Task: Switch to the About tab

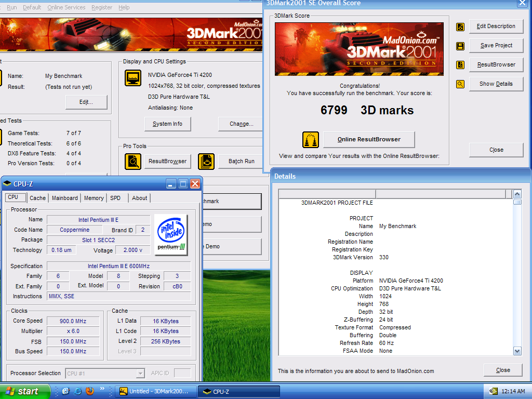Action: point(139,198)
